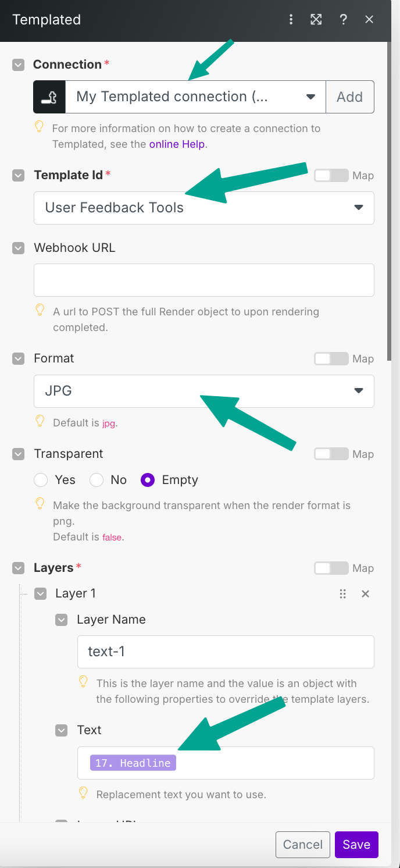Open help via question mark icon
400x868 pixels.
343,20
